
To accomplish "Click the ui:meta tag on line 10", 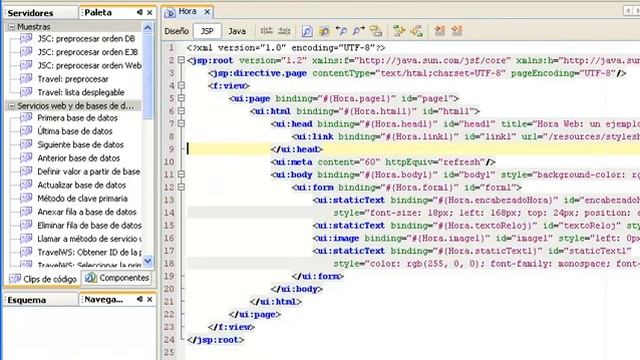I will point(292,162).
